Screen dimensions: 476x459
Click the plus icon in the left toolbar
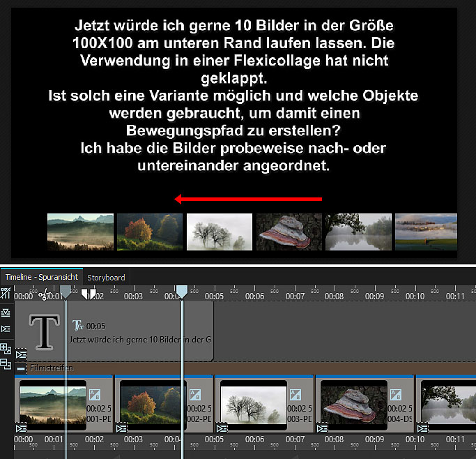coord(6,348)
